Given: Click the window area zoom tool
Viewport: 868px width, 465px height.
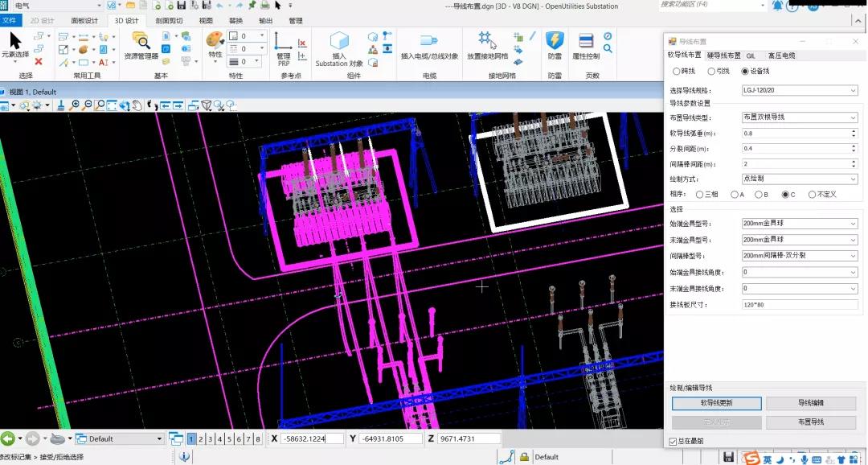Looking at the screenshot, I should (x=100, y=105).
